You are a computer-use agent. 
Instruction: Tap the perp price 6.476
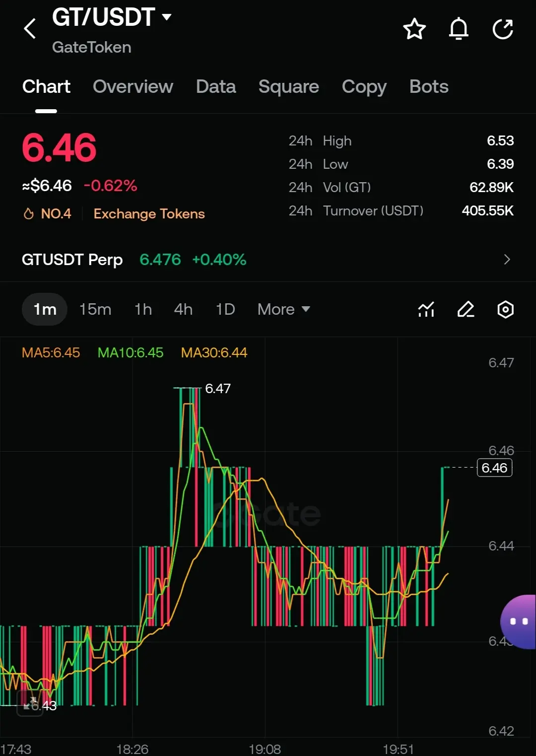pyautogui.click(x=160, y=260)
